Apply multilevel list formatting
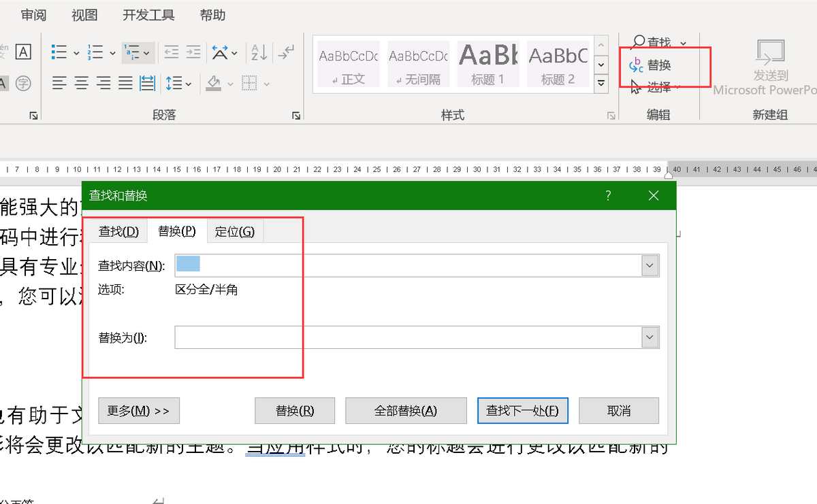Viewport: 817px width, 504px height. [131, 52]
